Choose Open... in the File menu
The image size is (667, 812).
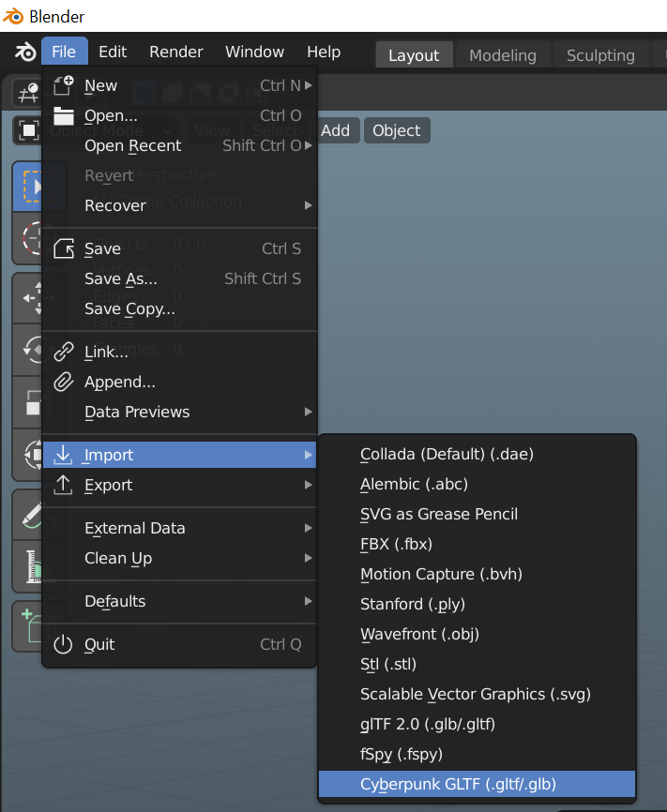click(179, 115)
